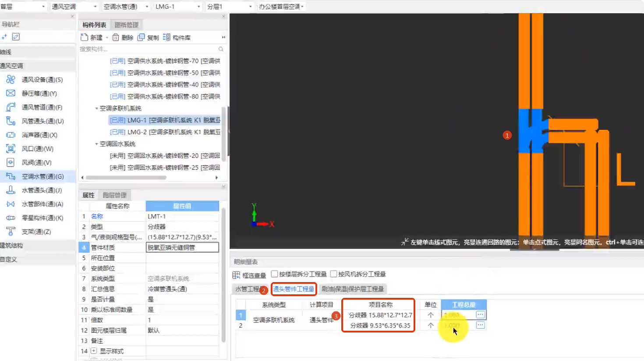
Task: Select the 空调水管(通)(G) icon
Action: pyautogui.click(x=11, y=176)
